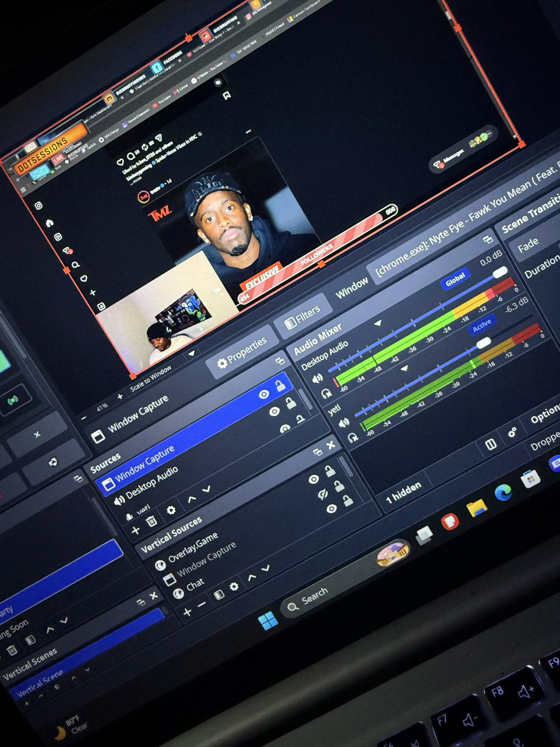Adjust the Desktop Audio volume slider handle
The width and height of the screenshot is (560, 747).
tap(500, 273)
